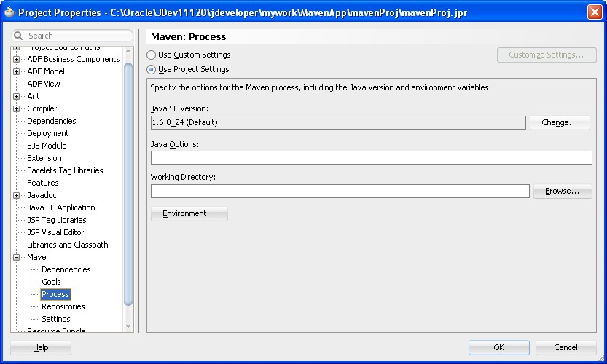Image resolution: width=607 pixels, height=364 pixels.
Task: Select Deployment in the tree
Action: click(47, 133)
